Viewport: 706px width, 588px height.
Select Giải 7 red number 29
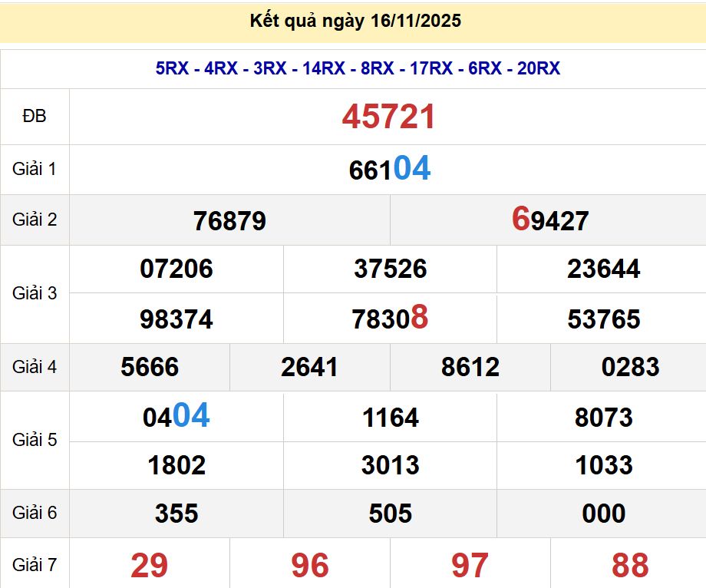pyautogui.click(x=150, y=566)
